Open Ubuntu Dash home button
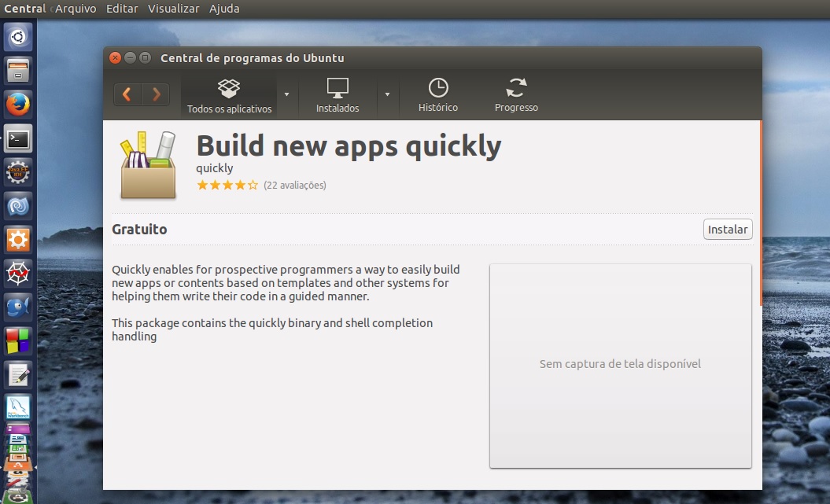The image size is (830, 504). pyautogui.click(x=18, y=36)
